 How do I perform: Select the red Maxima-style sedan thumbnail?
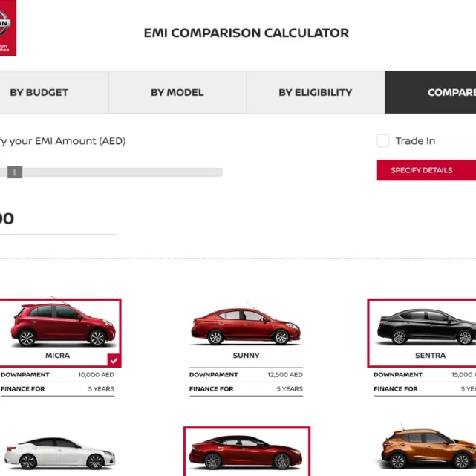tap(246, 451)
